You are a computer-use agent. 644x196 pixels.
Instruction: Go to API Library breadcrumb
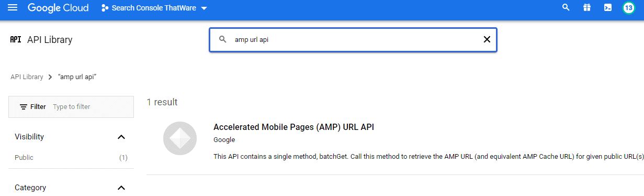[x=27, y=77]
